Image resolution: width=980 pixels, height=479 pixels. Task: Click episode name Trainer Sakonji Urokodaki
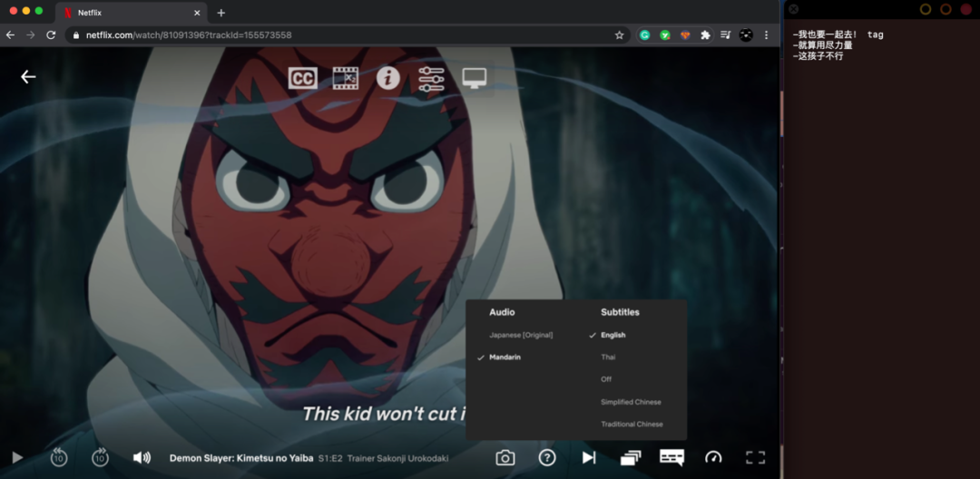coord(397,458)
